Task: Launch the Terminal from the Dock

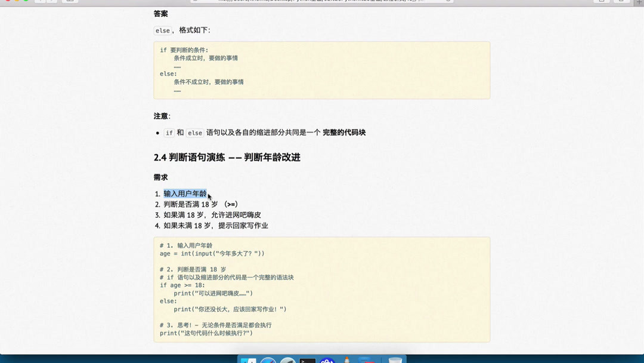Action: coord(309,359)
